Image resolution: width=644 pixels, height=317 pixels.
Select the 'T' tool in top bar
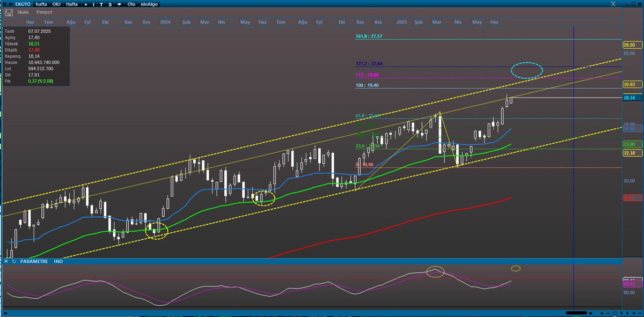(101, 4)
